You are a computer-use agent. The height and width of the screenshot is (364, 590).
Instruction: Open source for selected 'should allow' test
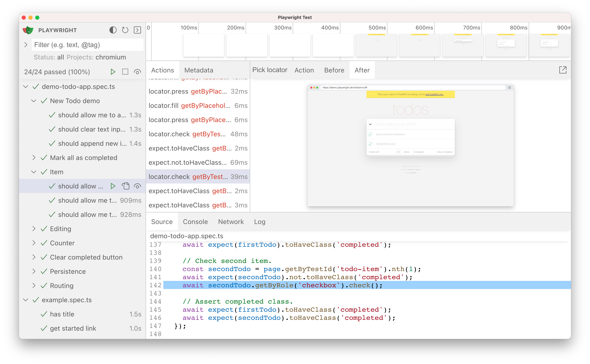pos(125,186)
